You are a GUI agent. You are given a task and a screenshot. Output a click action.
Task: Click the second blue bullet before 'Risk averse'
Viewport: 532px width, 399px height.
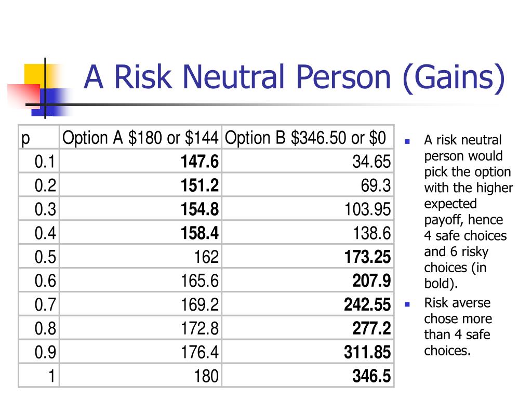coord(407,304)
